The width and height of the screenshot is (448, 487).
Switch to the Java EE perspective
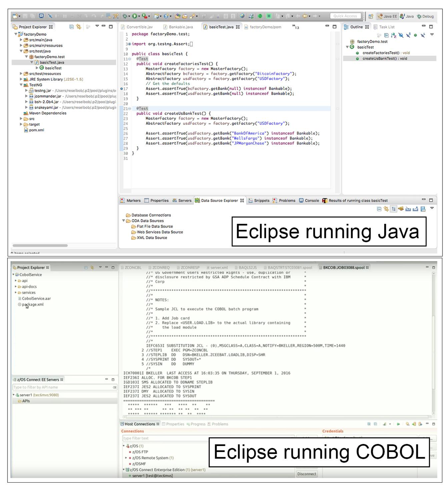point(387,16)
